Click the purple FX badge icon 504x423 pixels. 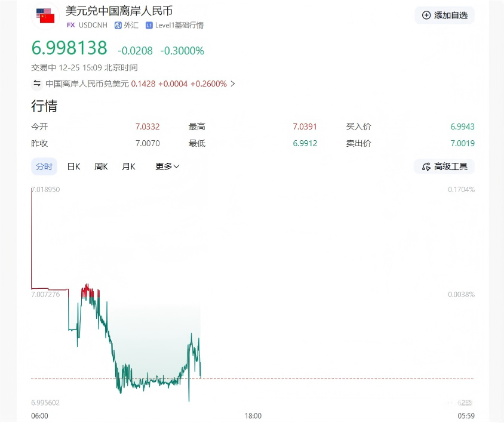71,25
